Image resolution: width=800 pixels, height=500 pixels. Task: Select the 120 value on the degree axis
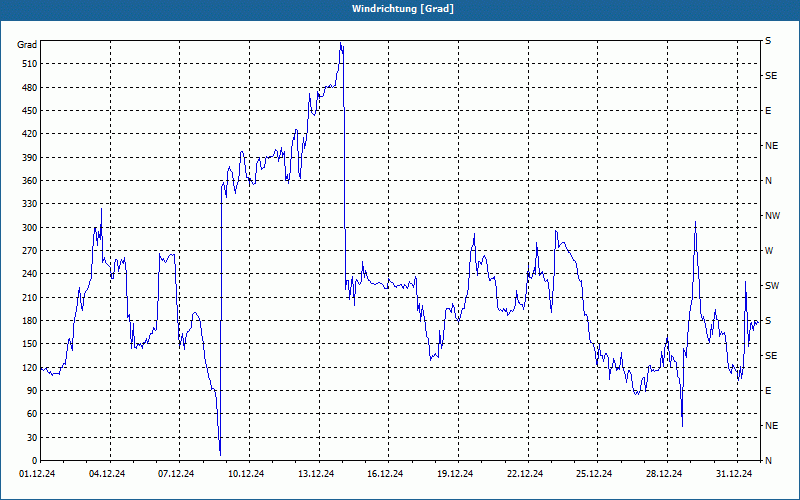click(x=30, y=367)
